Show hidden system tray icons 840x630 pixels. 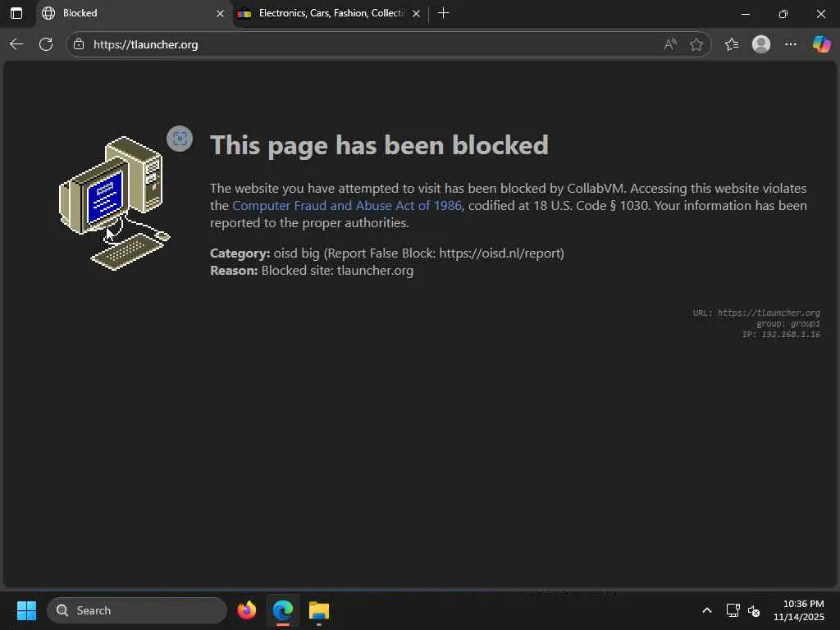point(706,610)
